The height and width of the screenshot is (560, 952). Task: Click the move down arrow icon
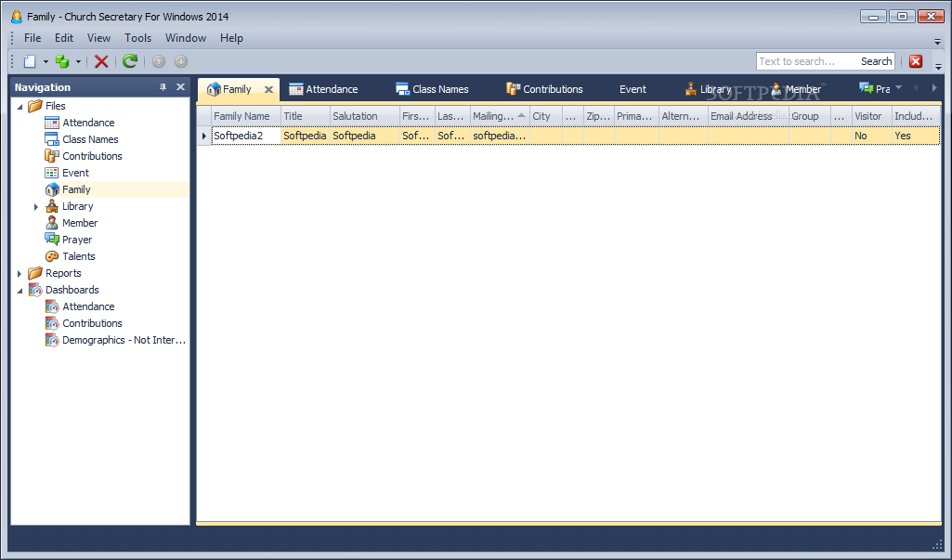tap(181, 61)
